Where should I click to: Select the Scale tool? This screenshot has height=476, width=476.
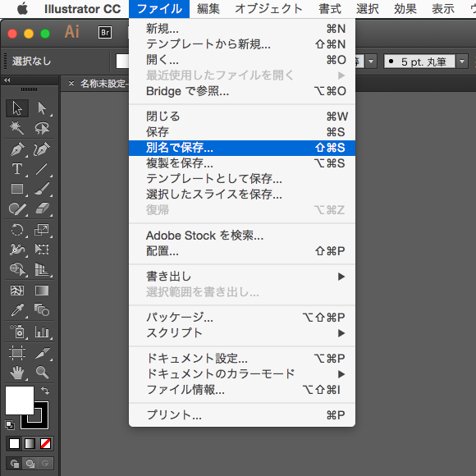point(42,230)
